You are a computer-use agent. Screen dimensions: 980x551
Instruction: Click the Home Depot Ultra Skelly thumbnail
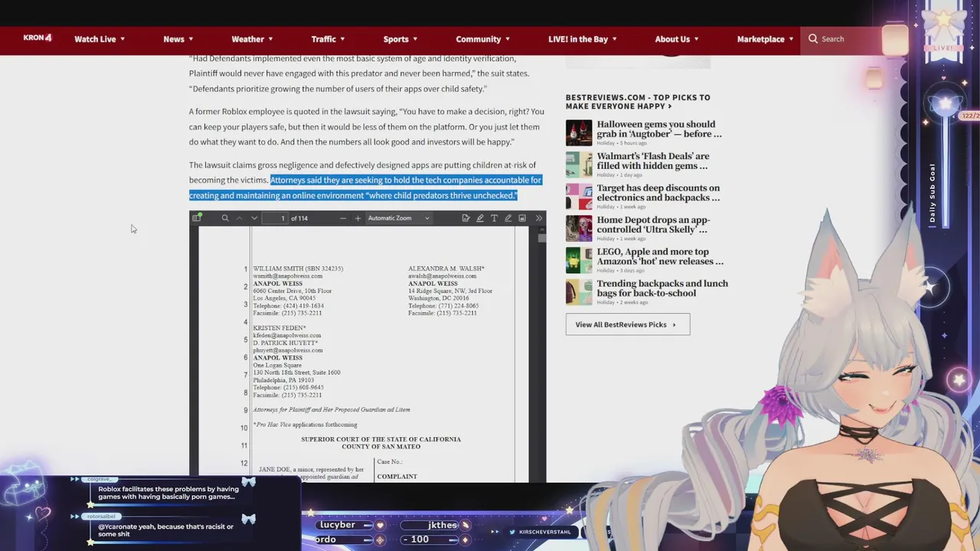point(579,229)
